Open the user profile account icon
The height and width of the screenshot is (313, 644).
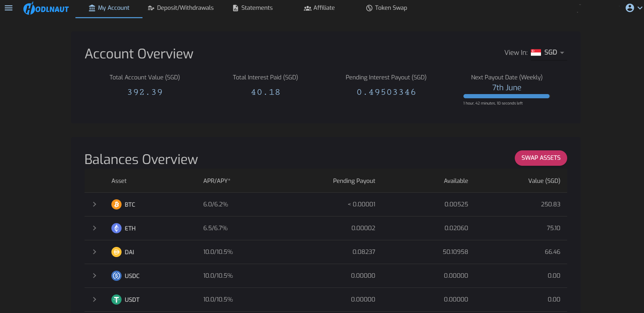pyautogui.click(x=630, y=8)
